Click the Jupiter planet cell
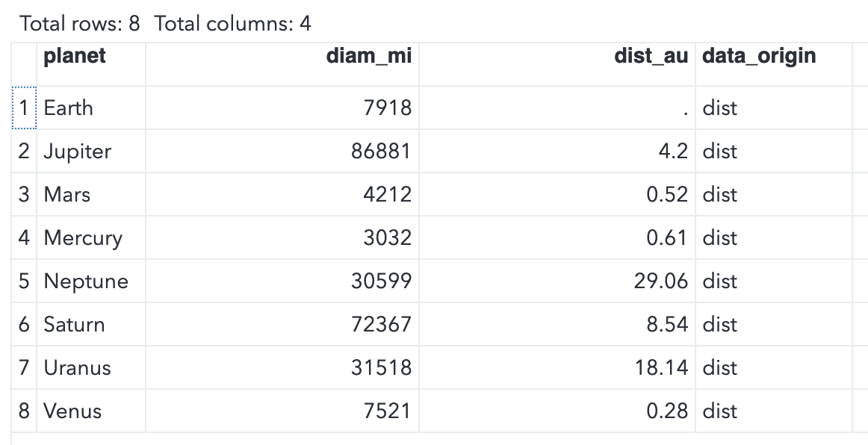Screen dimensions: 868x445 pos(78,152)
